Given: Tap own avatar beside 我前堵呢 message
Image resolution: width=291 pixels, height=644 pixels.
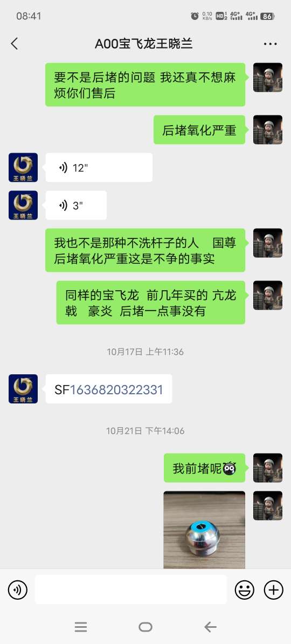Looking at the screenshot, I should pyautogui.click(x=268, y=468).
